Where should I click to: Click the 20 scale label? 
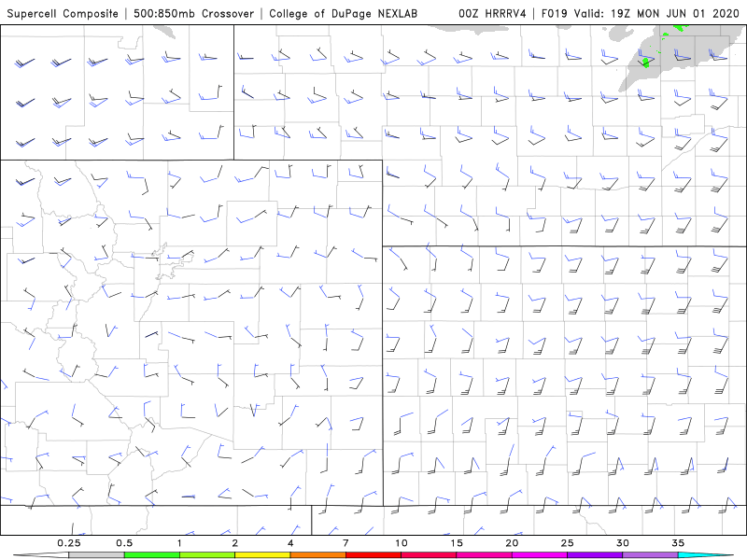(x=512, y=543)
